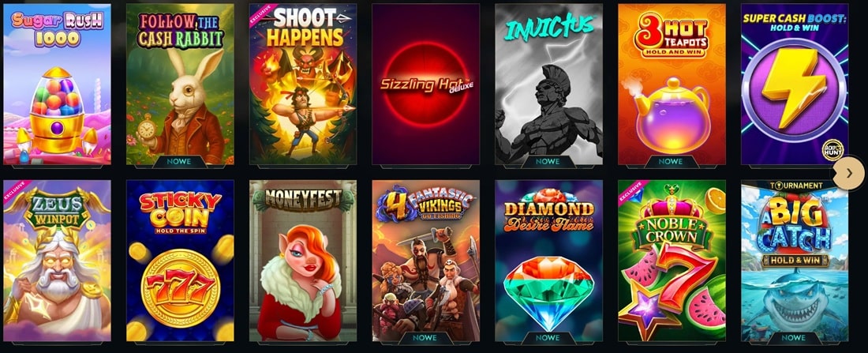Launch 3 Hot Teapots Hold and Win

point(672,84)
